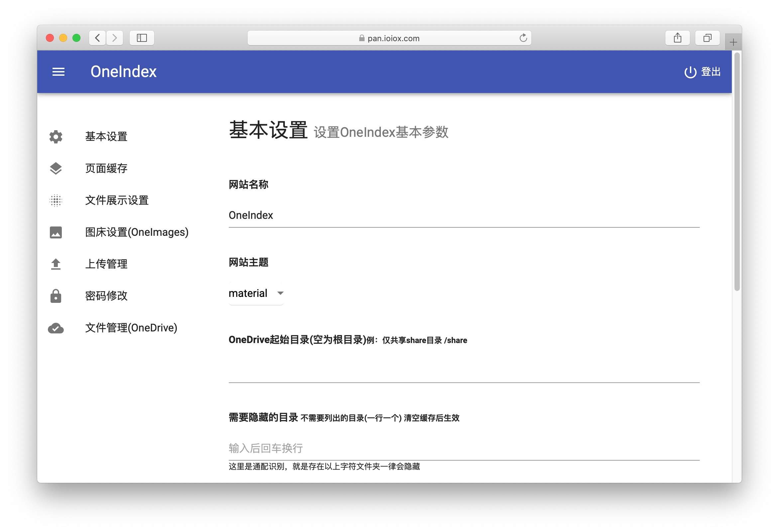Click the 网站名称 field containing OneIndex

[x=464, y=216]
